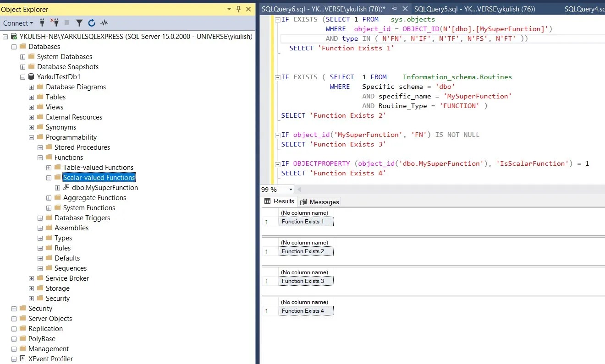Expand the dbo.MySuperFunction node
The height and width of the screenshot is (364, 605).
click(57, 188)
